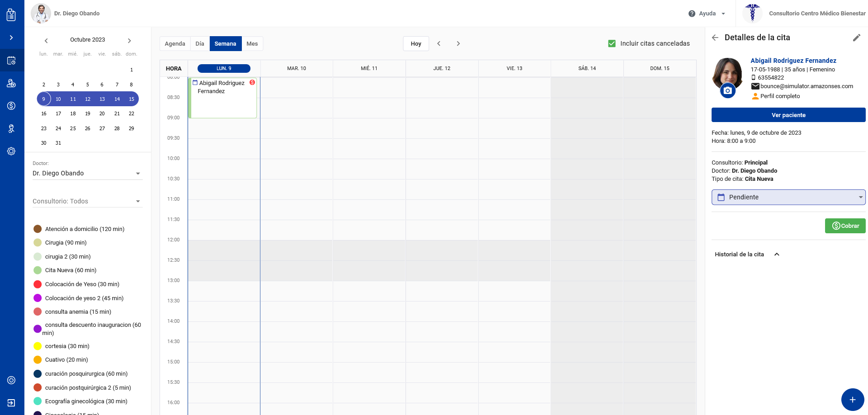Click the logout icon at sidebar bottom
This screenshot has height=415, width=868.
11,403
